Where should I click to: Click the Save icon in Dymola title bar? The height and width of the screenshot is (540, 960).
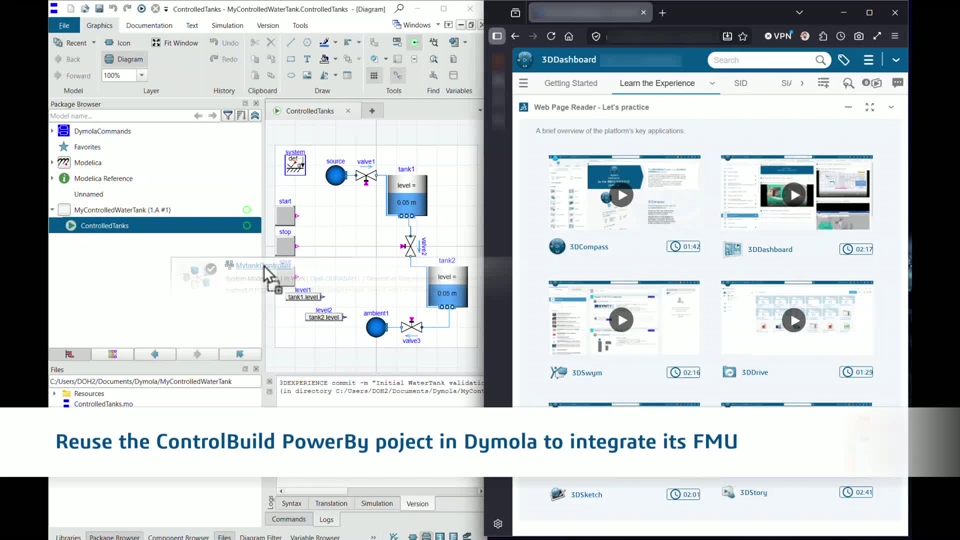tap(99, 9)
